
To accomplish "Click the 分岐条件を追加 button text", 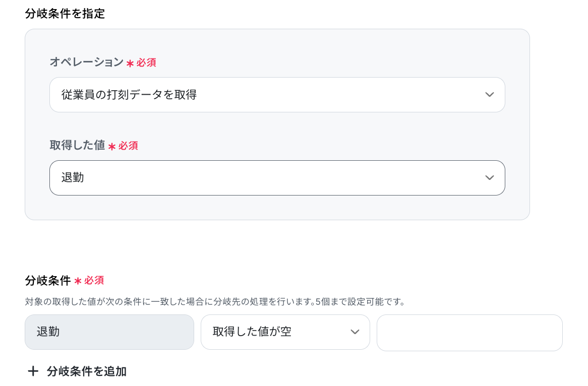I will click(x=87, y=371).
